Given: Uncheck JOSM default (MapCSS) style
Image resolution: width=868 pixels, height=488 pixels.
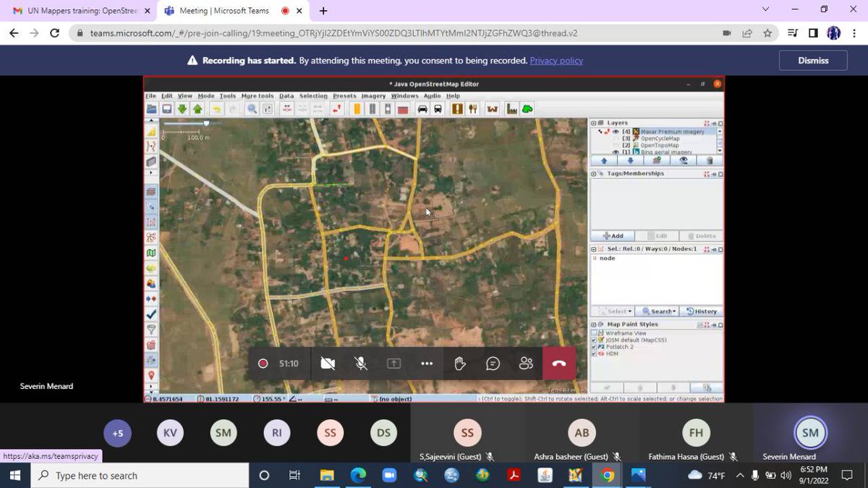Looking at the screenshot, I should click(x=595, y=340).
